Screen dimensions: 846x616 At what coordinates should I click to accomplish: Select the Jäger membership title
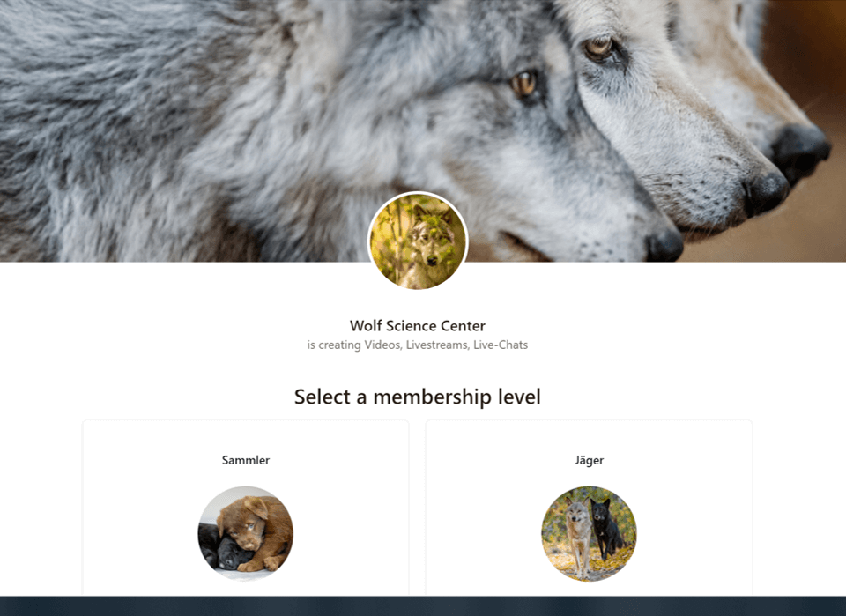[589, 460]
